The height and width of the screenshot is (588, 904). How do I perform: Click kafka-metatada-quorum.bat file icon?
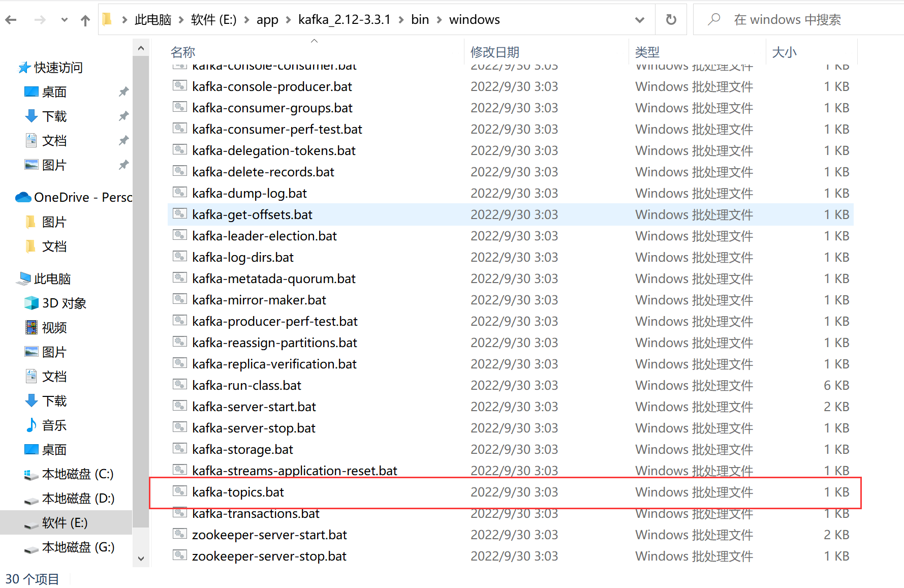tap(179, 278)
